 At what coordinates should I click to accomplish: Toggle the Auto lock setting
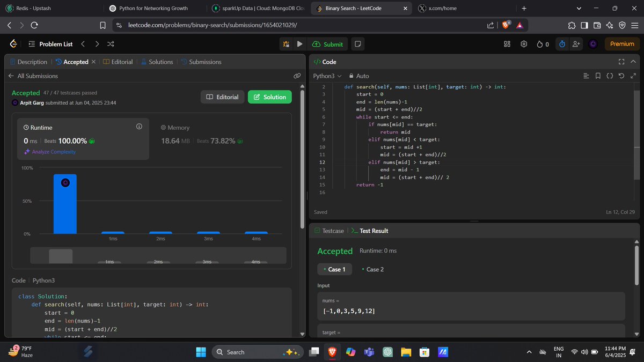(359, 76)
